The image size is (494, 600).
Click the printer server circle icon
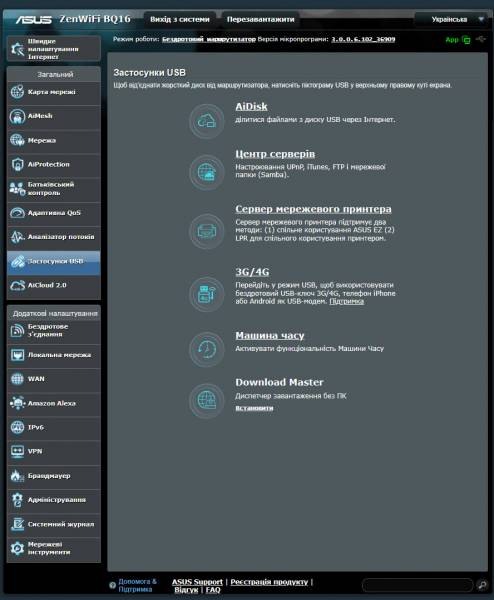click(x=207, y=232)
